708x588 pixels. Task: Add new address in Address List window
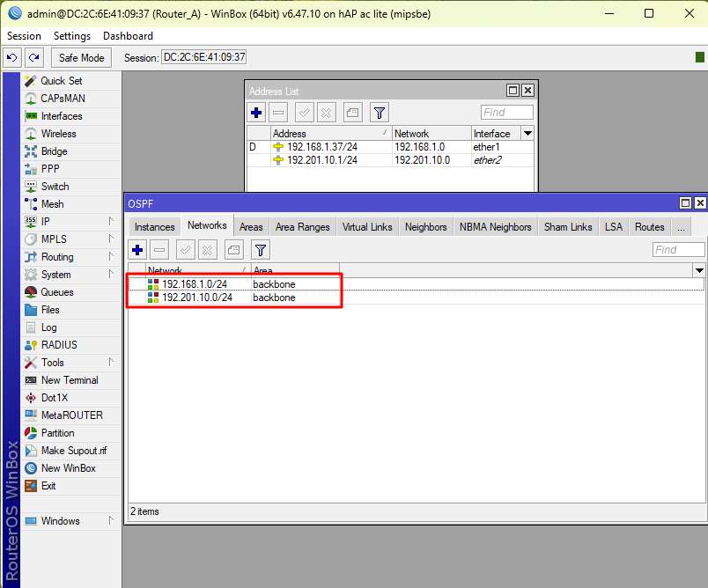coord(256,113)
